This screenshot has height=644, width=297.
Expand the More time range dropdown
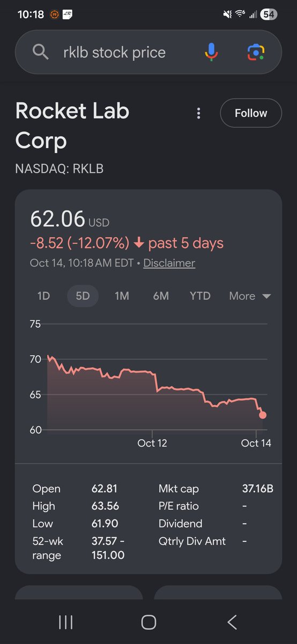[250, 296]
